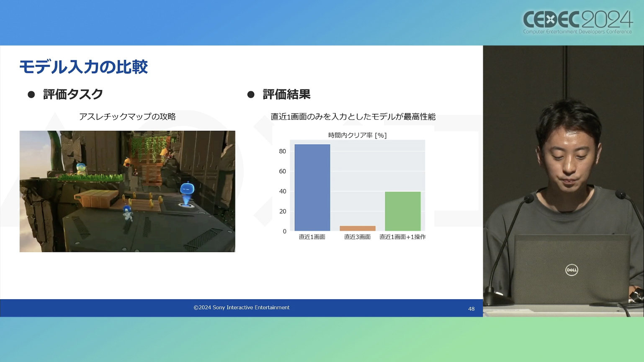Click the game screenshot thumbnail
The width and height of the screenshot is (644, 362).
[x=127, y=191]
